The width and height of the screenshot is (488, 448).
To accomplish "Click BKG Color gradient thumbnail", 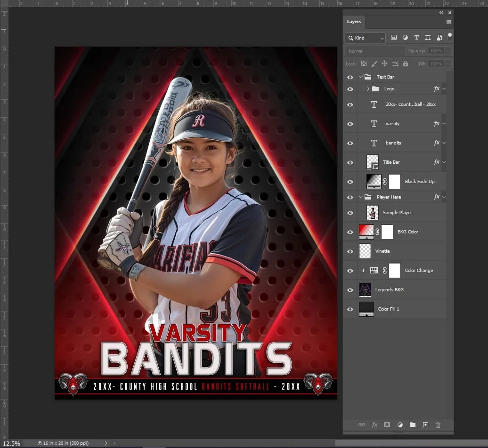I will tap(366, 232).
